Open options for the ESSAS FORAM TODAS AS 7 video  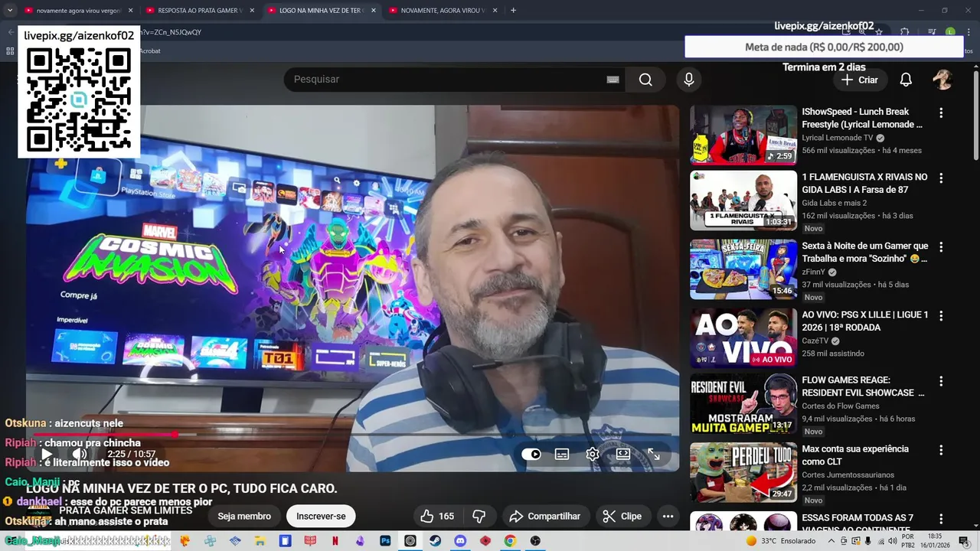tap(941, 518)
